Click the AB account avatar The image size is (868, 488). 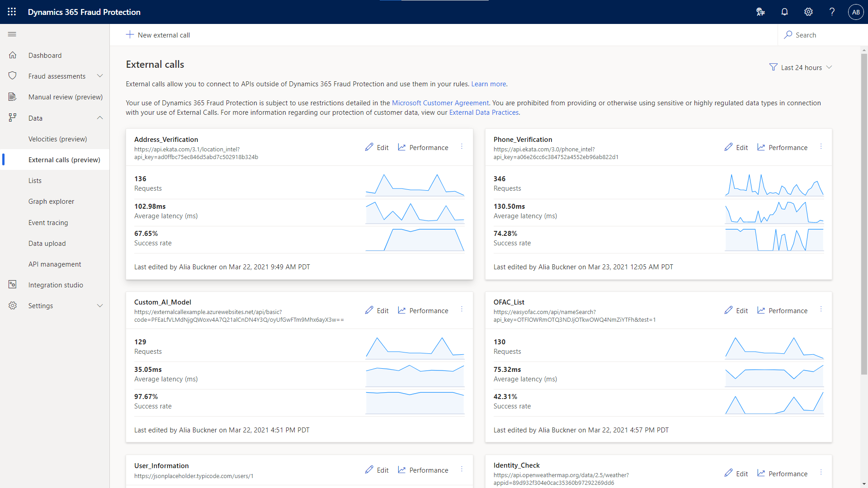point(856,12)
